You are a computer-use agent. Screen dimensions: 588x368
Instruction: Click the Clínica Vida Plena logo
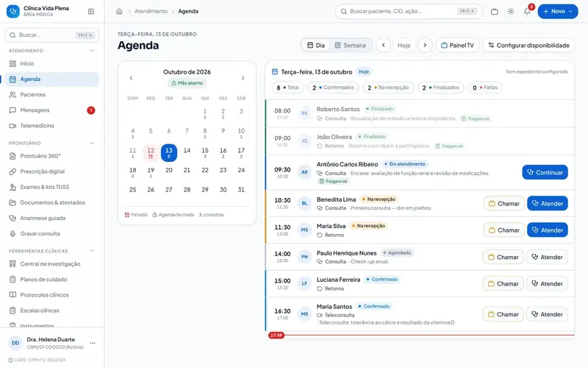(12, 11)
